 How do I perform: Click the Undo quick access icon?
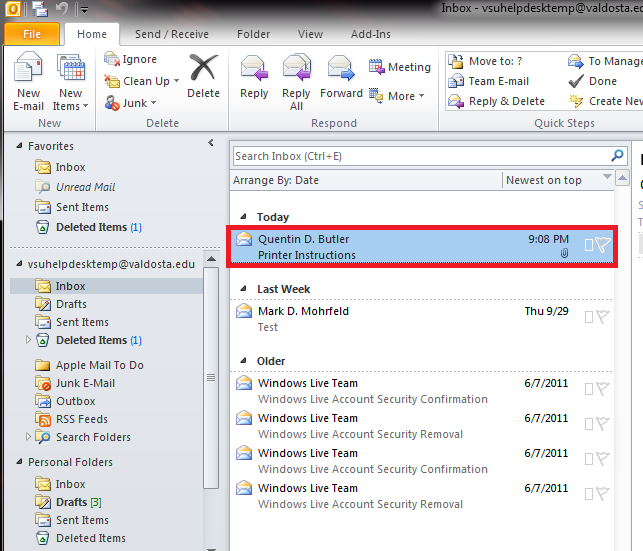click(62, 8)
